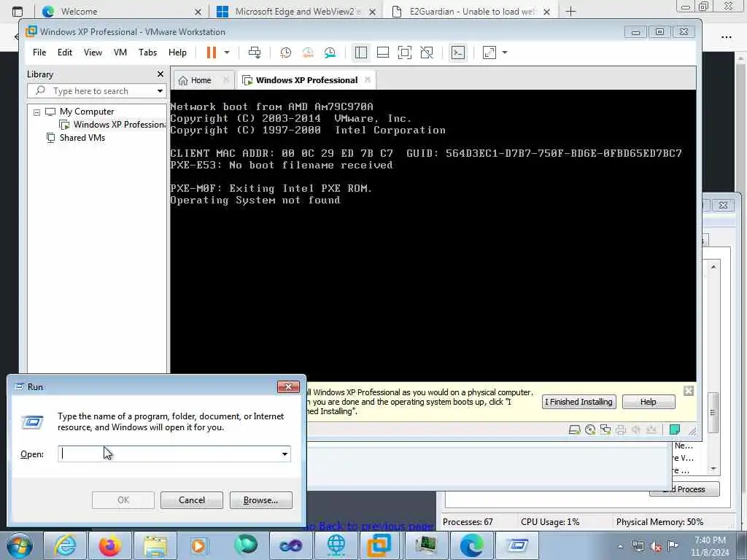This screenshot has height=560, width=747.
Task: Take a snapshot of the virtual machine
Action: point(285,52)
